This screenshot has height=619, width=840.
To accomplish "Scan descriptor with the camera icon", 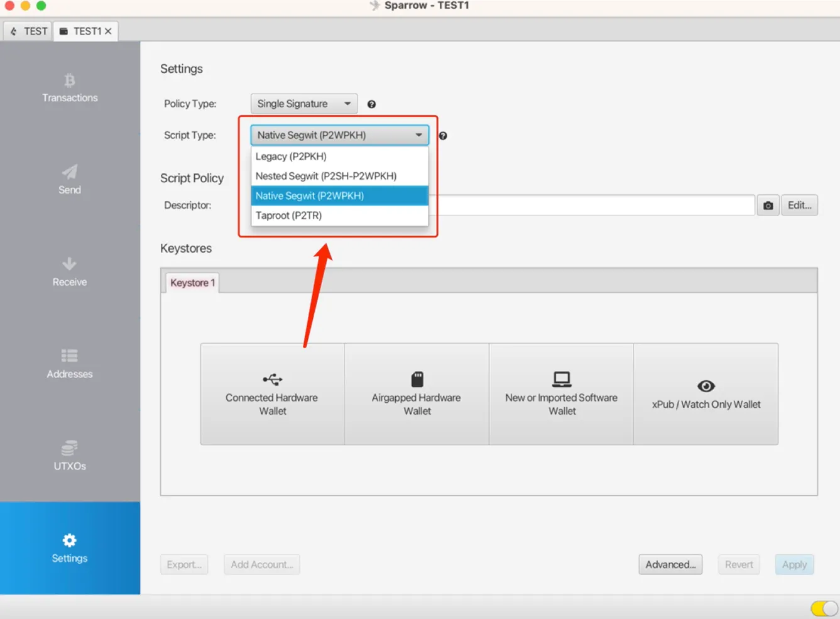I will pos(768,205).
